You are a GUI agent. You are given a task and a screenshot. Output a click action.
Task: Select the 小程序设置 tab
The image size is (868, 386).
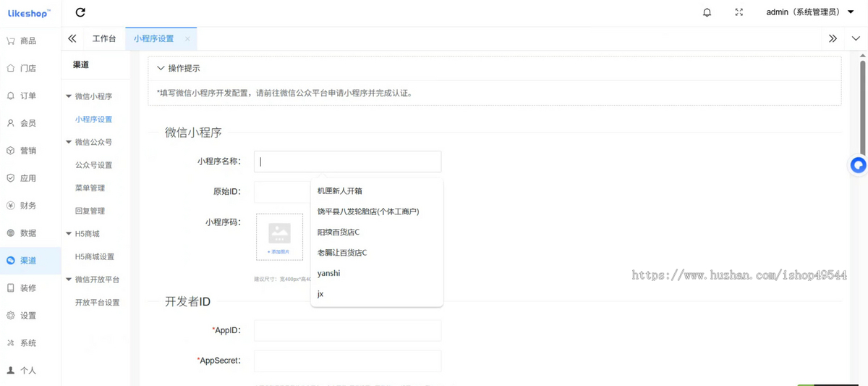pyautogui.click(x=153, y=38)
